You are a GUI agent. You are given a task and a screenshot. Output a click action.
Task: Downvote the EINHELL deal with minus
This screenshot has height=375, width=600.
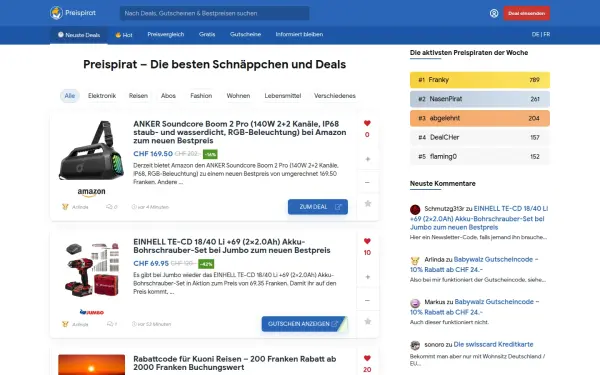(x=367, y=300)
